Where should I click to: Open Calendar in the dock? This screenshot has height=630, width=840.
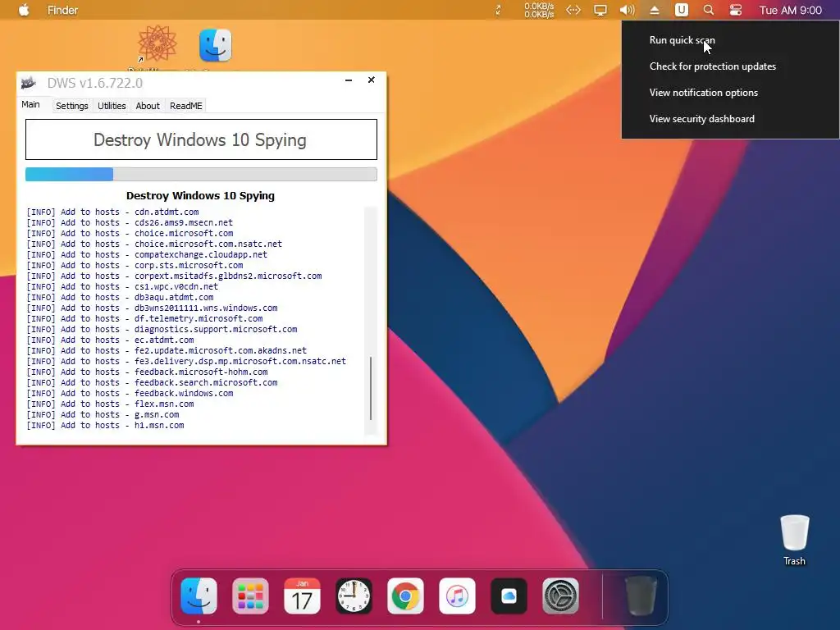[x=302, y=596]
